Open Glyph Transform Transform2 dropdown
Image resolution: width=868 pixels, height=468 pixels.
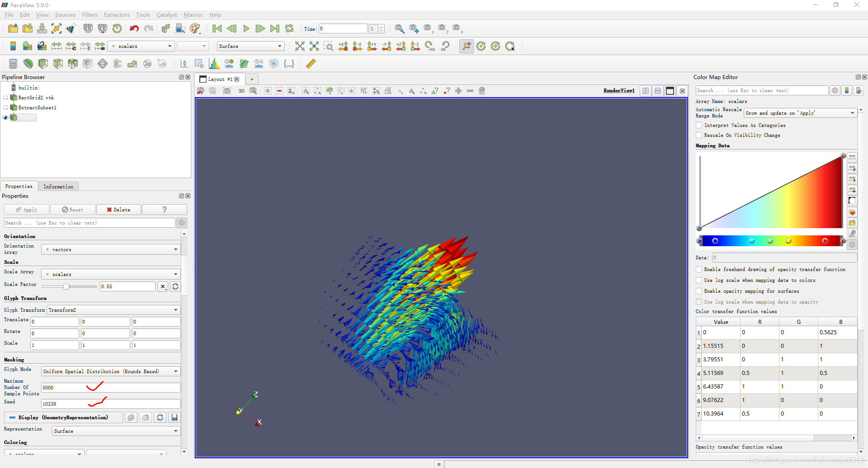click(x=113, y=310)
